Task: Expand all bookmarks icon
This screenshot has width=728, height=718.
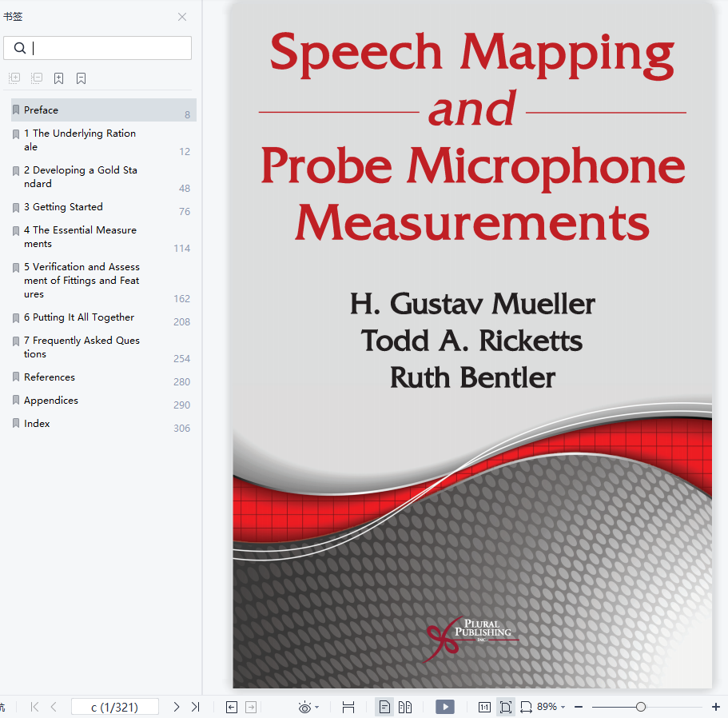Action: (14, 78)
